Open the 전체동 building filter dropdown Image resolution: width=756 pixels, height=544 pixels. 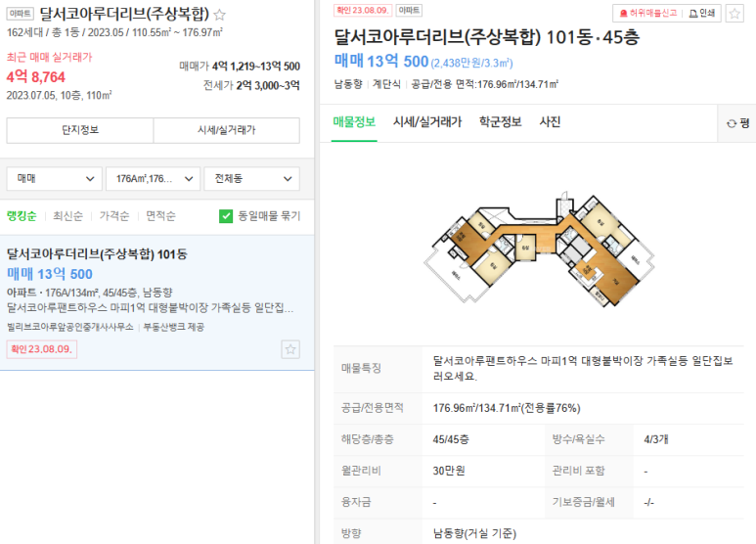[251, 179]
